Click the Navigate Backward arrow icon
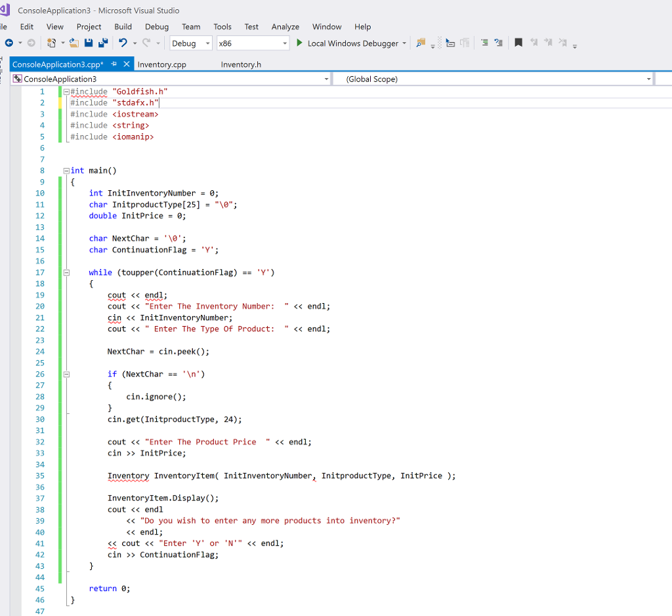This screenshot has width=672, height=616. [9, 43]
